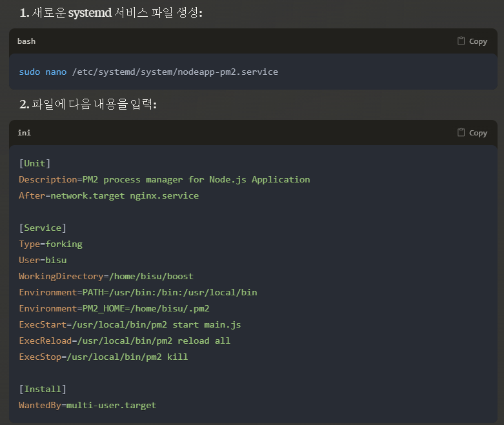Click the After=network.target nginx.service line

pos(109,195)
